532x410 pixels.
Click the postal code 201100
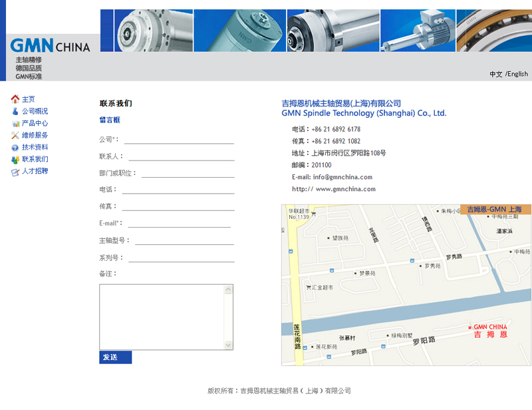click(x=321, y=165)
